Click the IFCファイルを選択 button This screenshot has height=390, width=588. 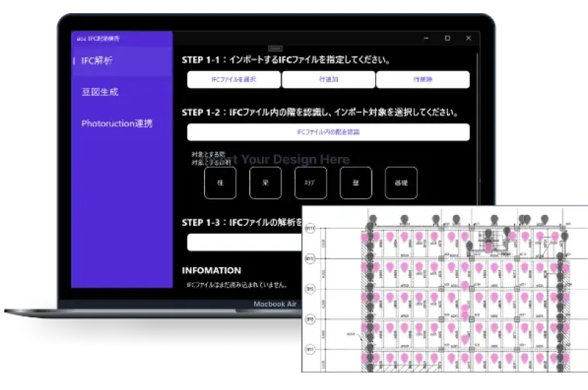tap(234, 79)
